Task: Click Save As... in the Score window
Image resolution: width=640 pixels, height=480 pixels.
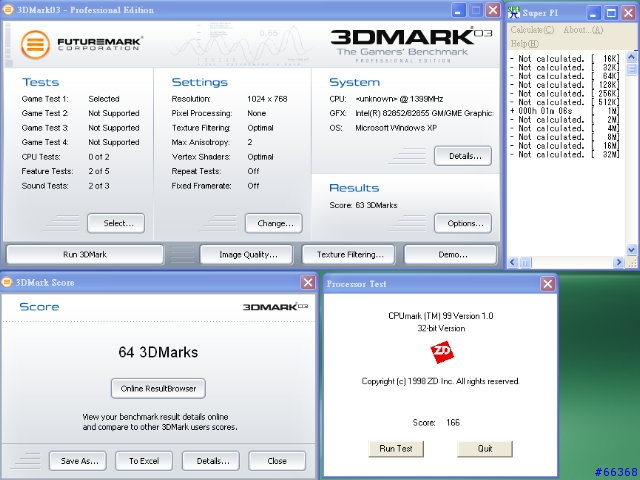Action: tap(78, 461)
